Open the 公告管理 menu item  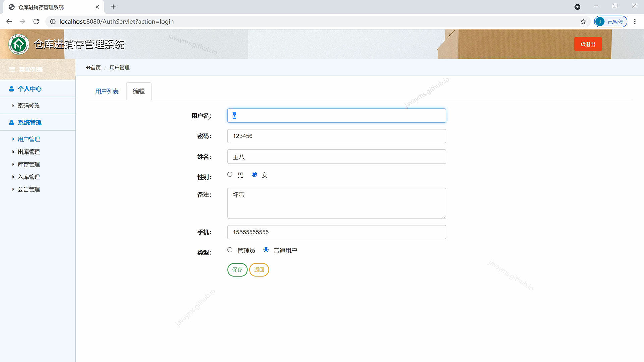(x=29, y=190)
